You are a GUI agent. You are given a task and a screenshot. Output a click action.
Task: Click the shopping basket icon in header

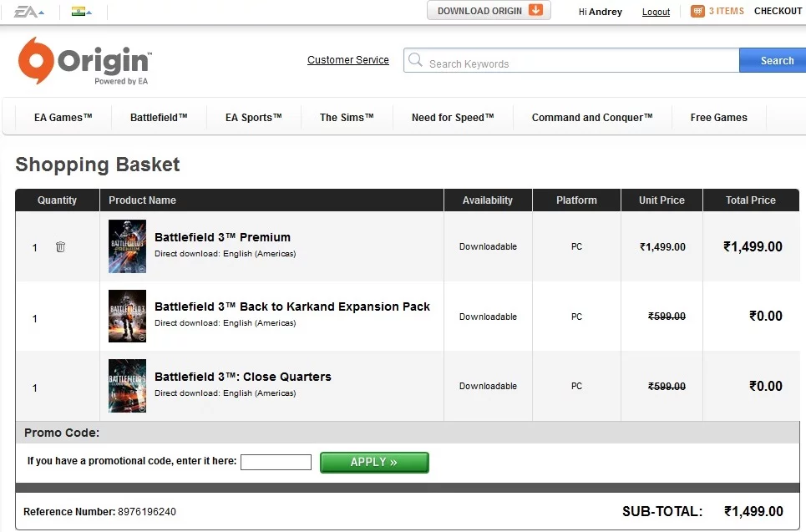tap(697, 12)
